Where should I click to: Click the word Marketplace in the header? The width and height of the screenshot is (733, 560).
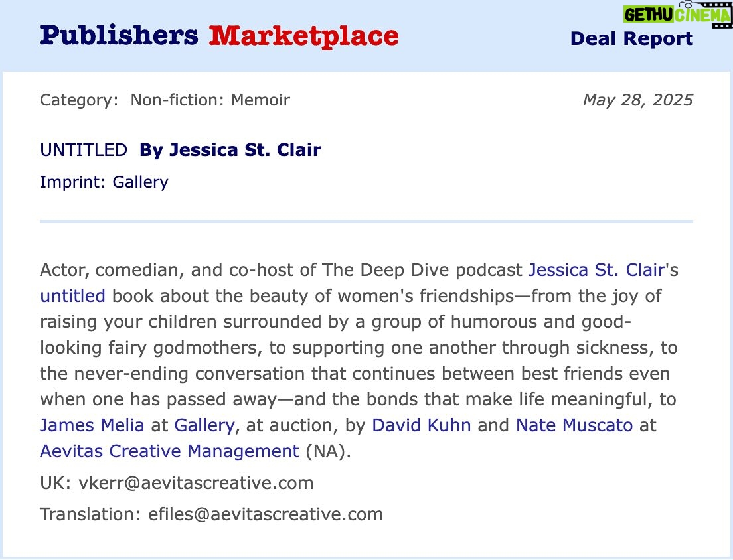[x=304, y=36]
